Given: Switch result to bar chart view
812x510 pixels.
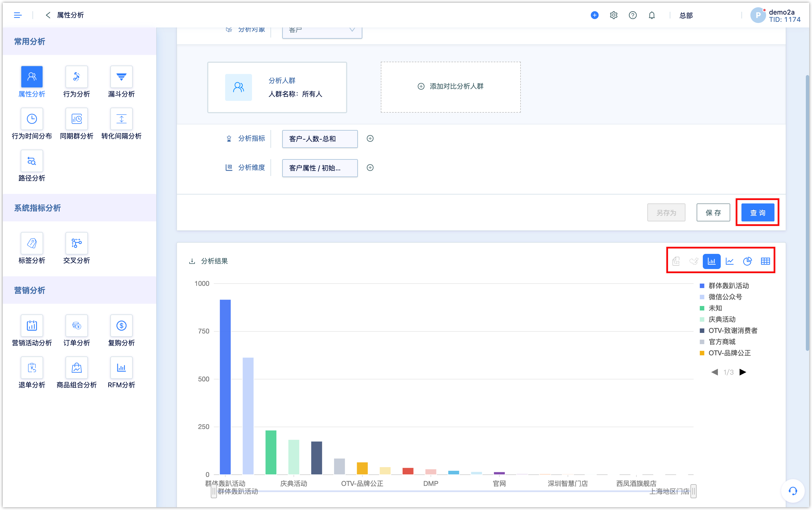Looking at the screenshot, I should tap(711, 261).
